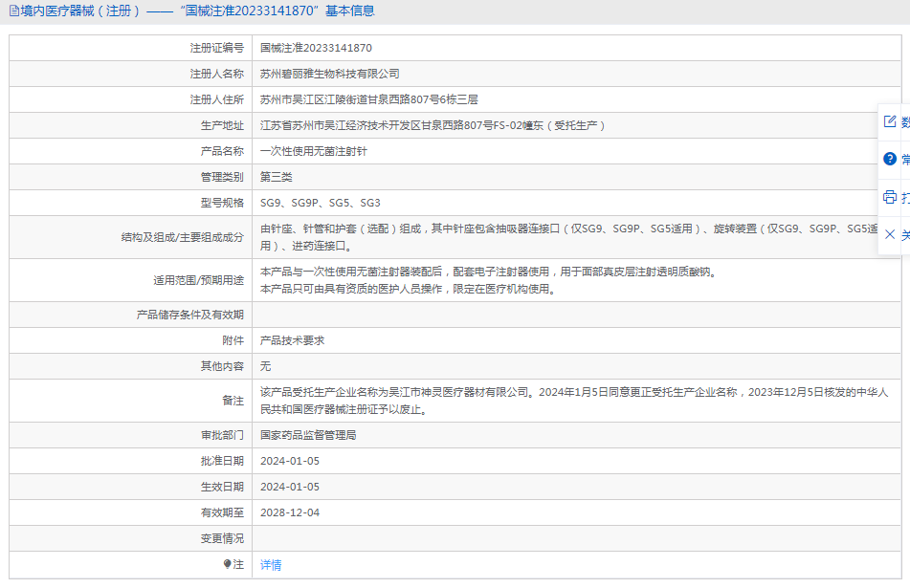Click the 产品储存条件及有效期 label
910x588 pixels.
coord(190,315)
